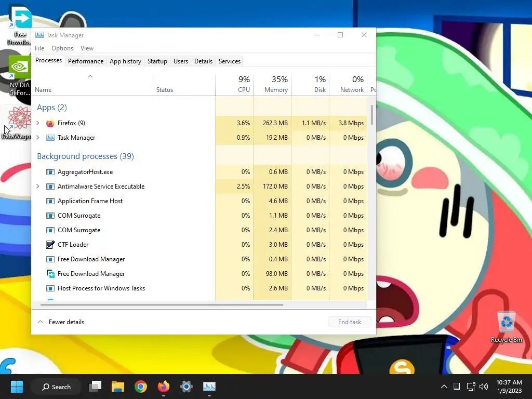Click Firefox network value 3.8 Mbps
The width and height of the screenshot is (532, 399).
(x=351, y=123)
